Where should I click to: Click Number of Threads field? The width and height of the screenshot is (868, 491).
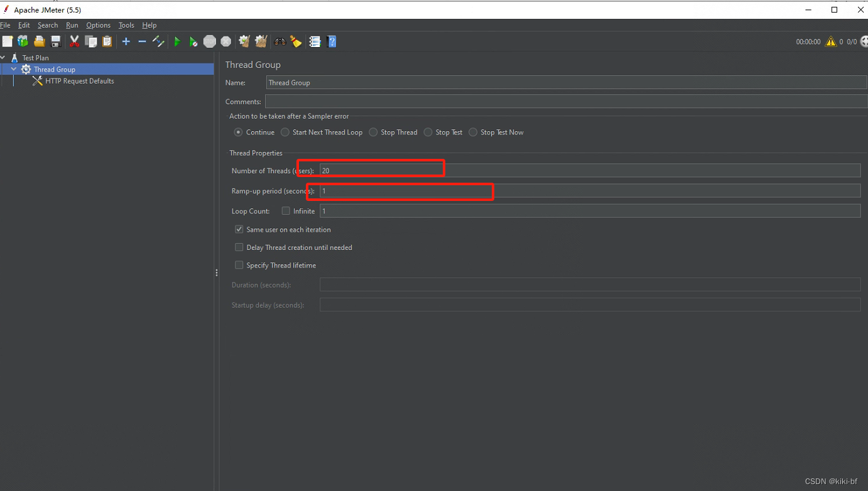(590, 170)
